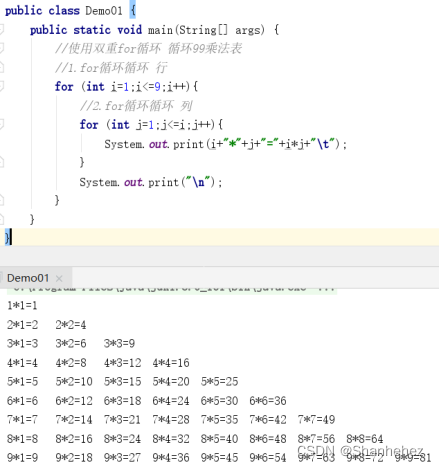Click console output '4*1=4'
The height and width of the screenshot is (466, 439).
(x=22, y=362)
